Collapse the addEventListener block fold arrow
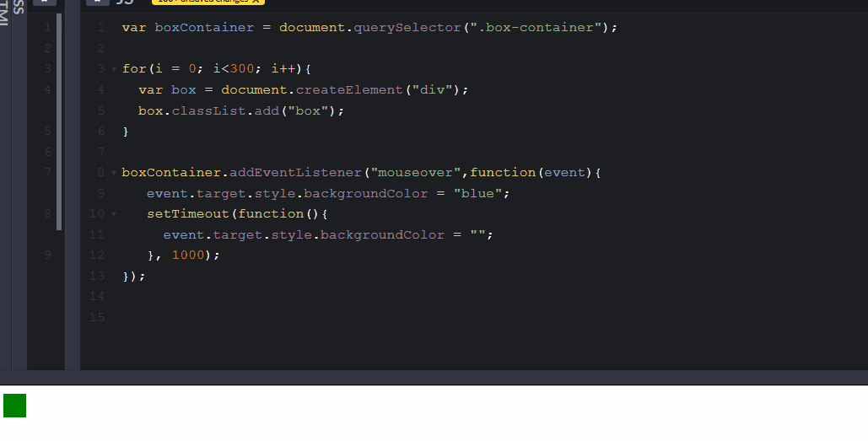This screenshot has width=868, height=441. (x=114, y=173)
